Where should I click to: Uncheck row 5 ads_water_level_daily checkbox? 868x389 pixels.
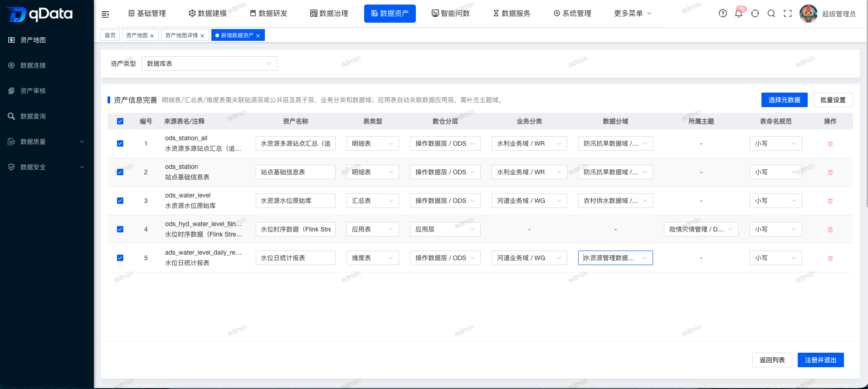point(120,258)
